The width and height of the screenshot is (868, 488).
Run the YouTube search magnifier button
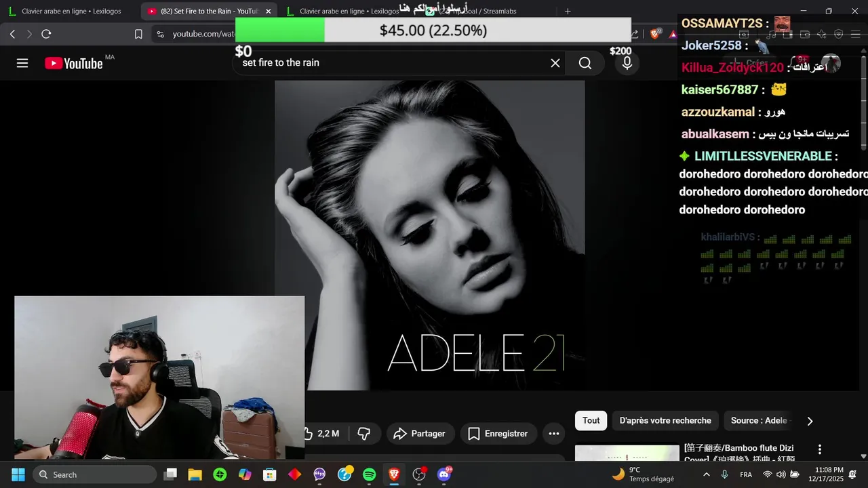tap(585, 63)
